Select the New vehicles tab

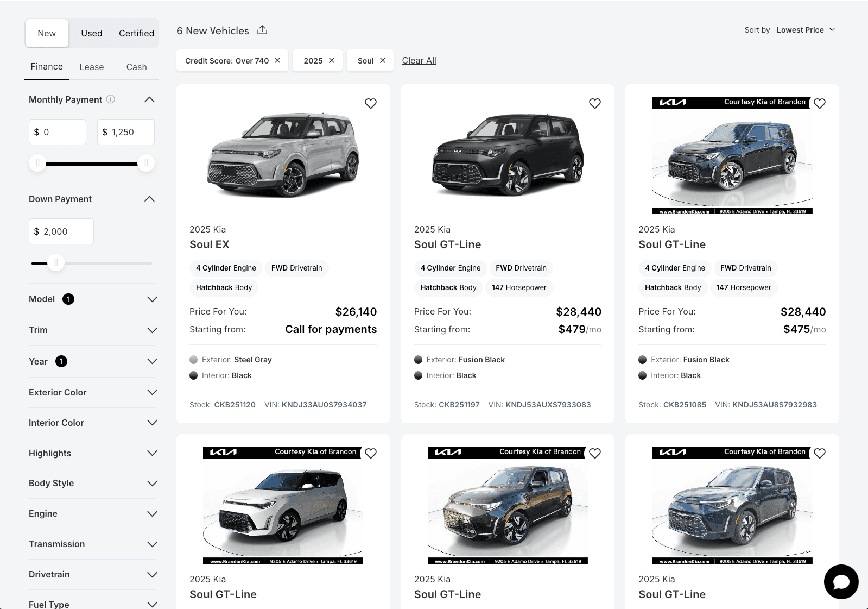coord(47,33)
